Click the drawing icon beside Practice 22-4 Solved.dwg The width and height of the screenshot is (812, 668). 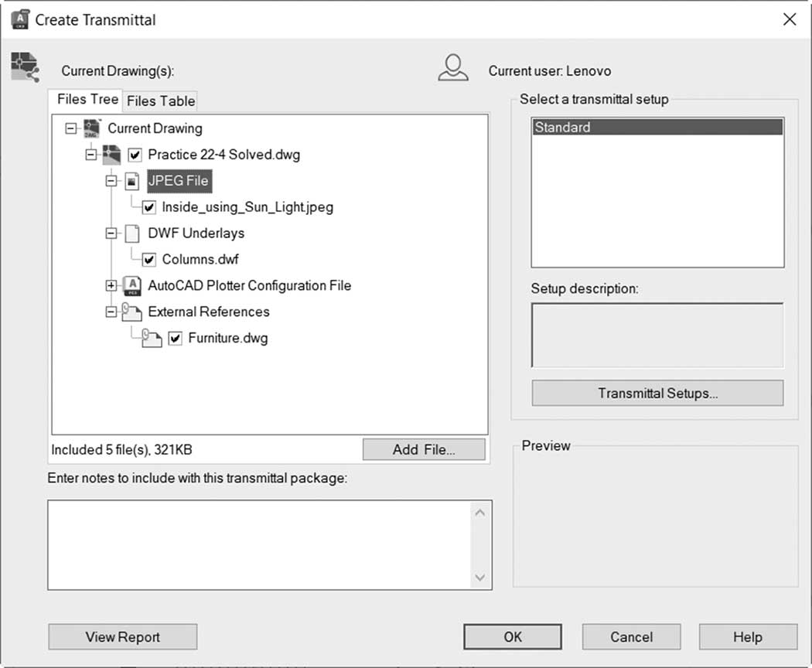tap(111, 155)
